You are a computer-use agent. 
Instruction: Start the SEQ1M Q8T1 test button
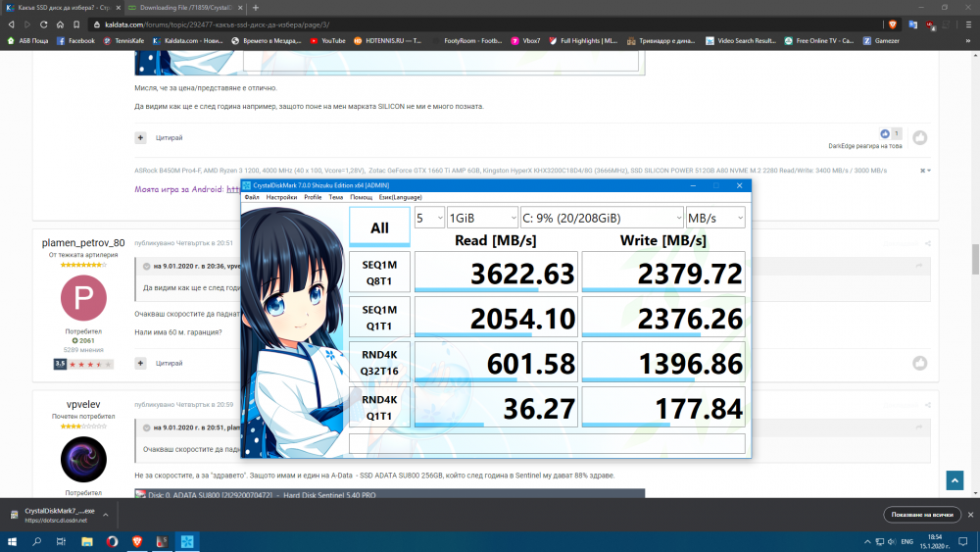pyautogui.click(x=379, y=273)
